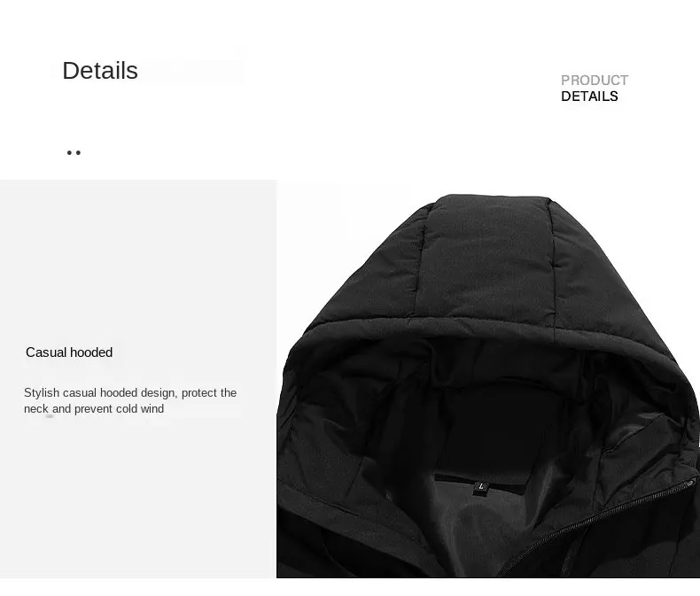Click the large "Details" heading
Image resolution: width=700 pixels, height=596 pixels.
pyautogui.click(x=100, y=71)
